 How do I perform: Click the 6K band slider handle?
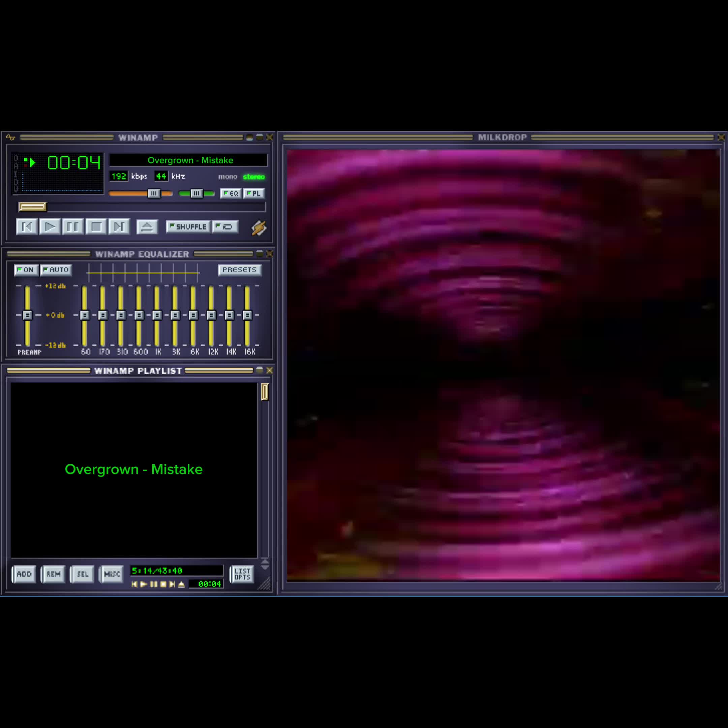[x=193, y=315]
